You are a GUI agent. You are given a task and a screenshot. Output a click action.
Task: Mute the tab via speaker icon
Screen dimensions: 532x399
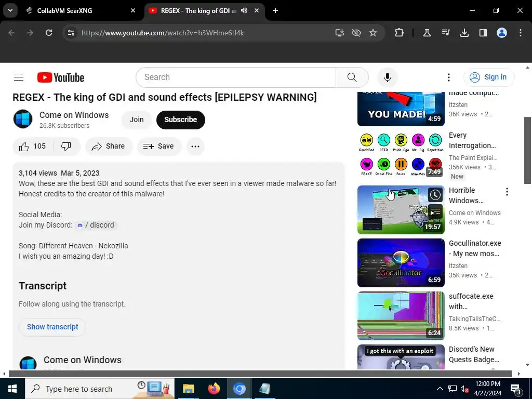(x=244, y=10)
